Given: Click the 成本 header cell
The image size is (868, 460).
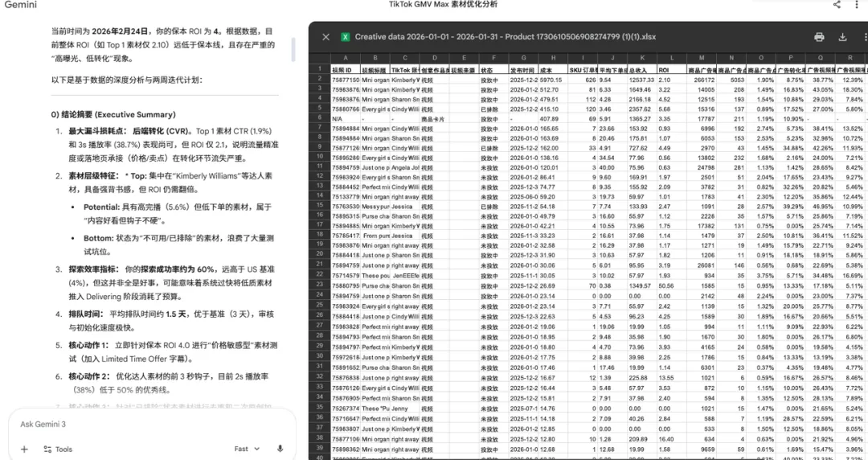Looking at the screenshot, I should [553, 71].
